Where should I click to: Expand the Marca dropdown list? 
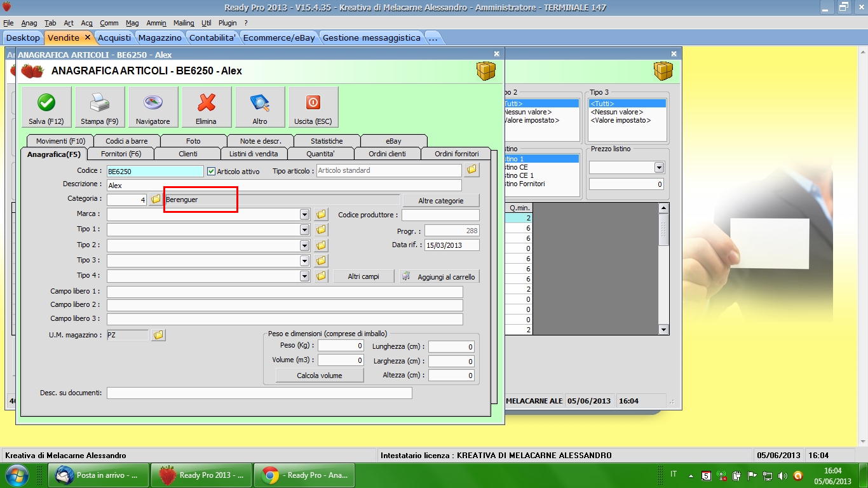pyautogui.click(x=305, y=215)
